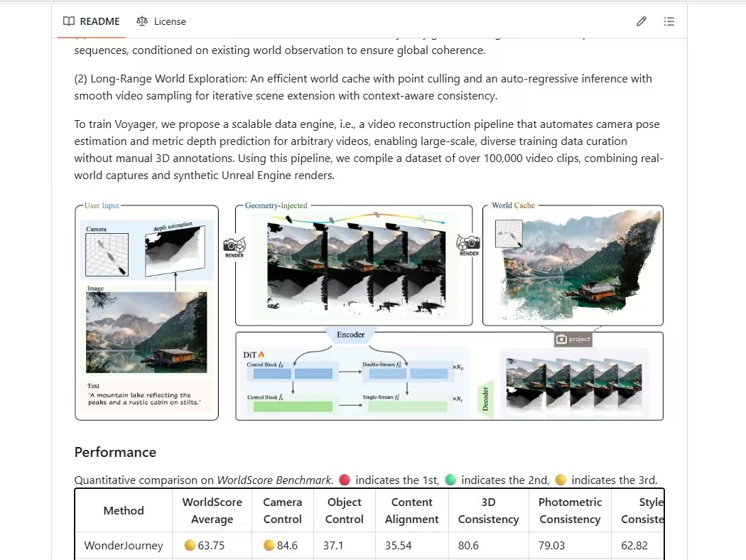Click the yellow marker beside 63.75
This screenshot has height=560, width=746.
pos(190,546)
